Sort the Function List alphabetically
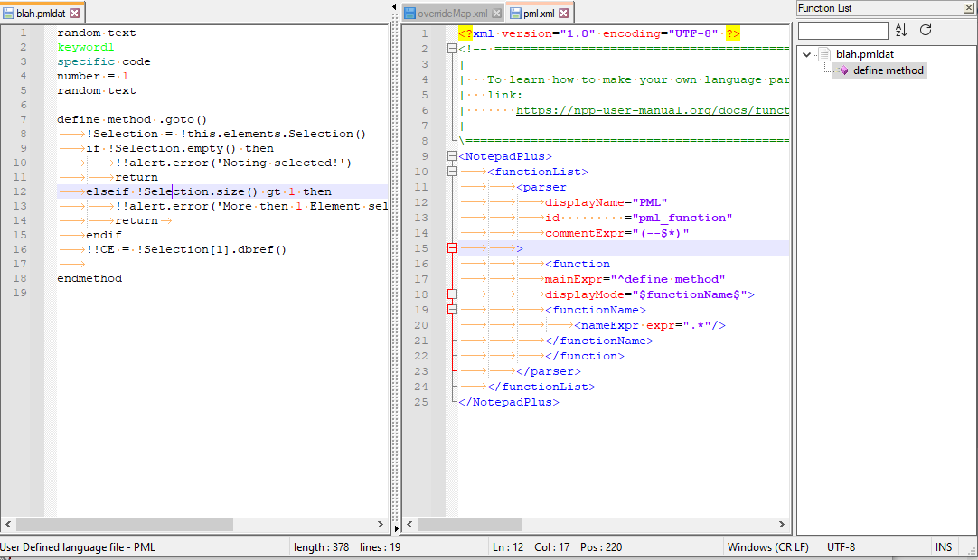 click(x=901, y=30)
